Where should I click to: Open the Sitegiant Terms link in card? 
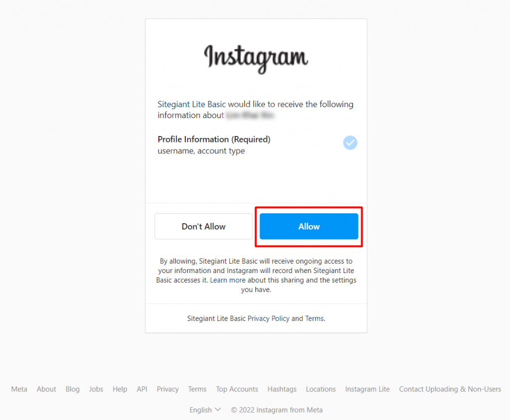tap(314, 318)
